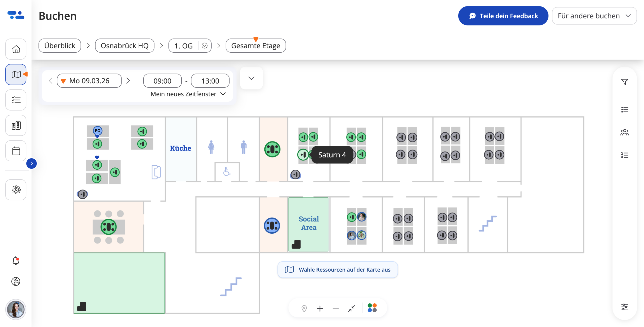Open the Für andere buchen dropdown
Viewport: 644px width, 327px height.
click(594, 16)
